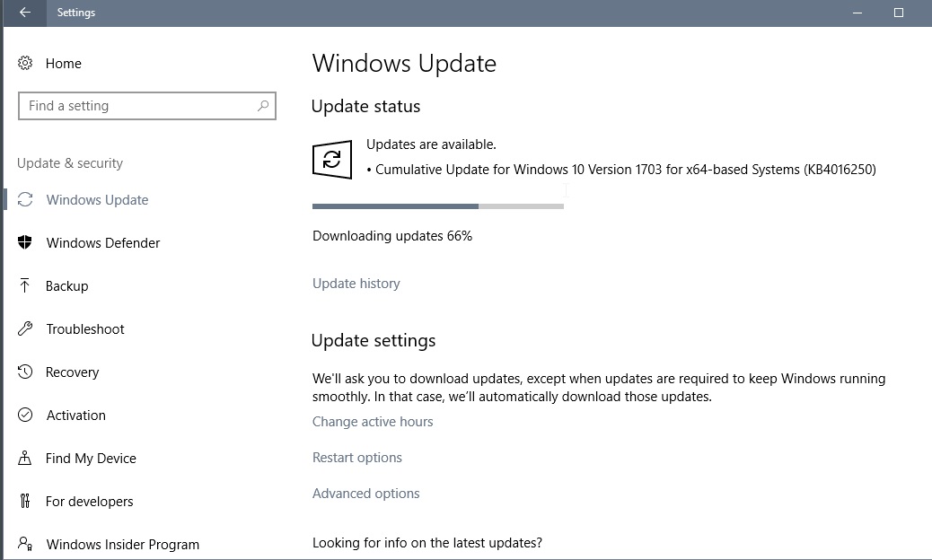
Task: Click the Update & security section label
Action: click(x=70, y=163)
